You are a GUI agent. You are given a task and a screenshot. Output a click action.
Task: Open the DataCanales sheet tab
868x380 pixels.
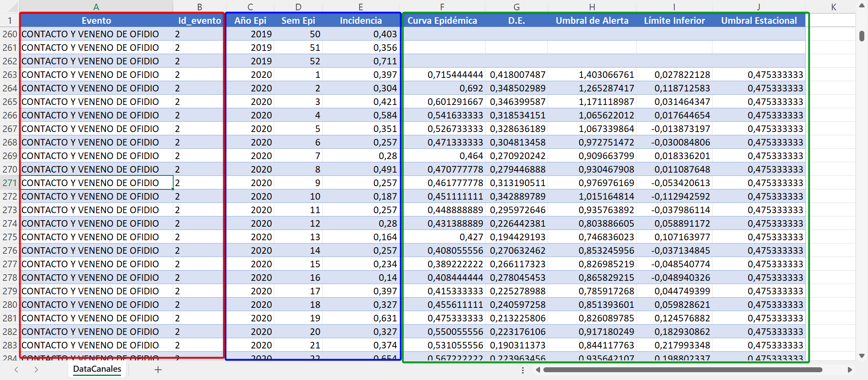pos(97,369)
